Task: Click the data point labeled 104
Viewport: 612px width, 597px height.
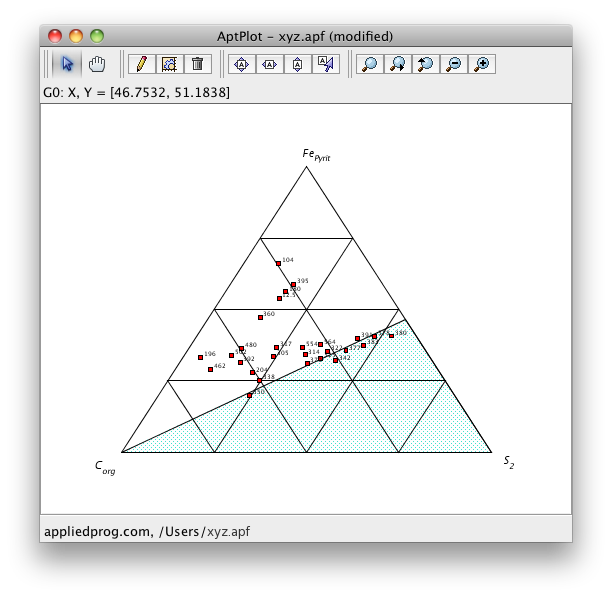Action: tap(278, 263)
